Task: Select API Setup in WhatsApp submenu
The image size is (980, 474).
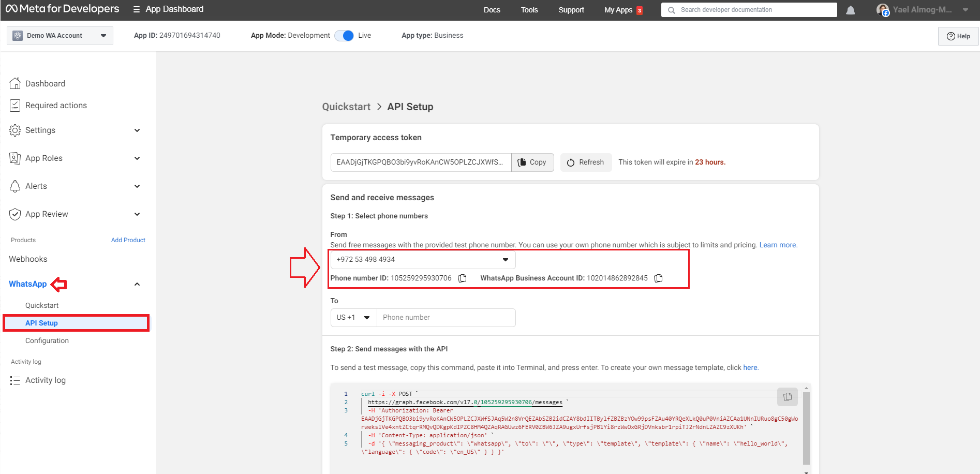Action: (76, 323)
